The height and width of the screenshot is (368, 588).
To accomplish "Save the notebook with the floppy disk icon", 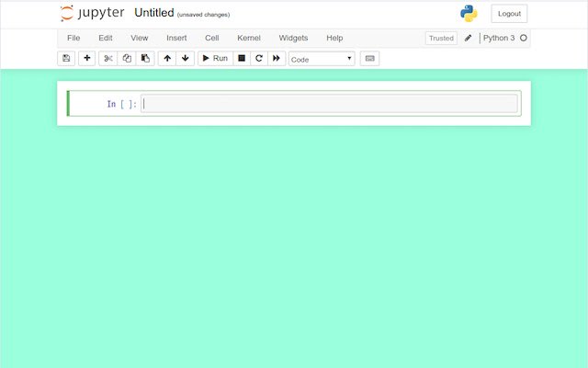I will pyautogui.click(x=66, y=58).
